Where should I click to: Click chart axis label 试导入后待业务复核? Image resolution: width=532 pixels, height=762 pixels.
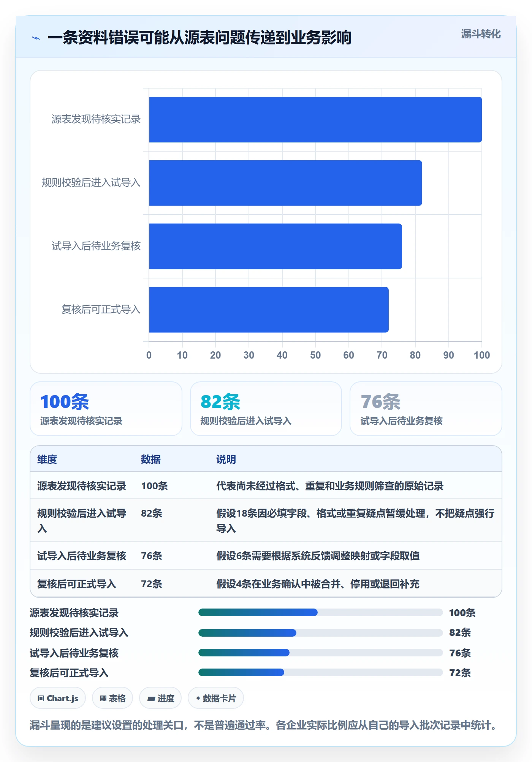[96, 246]
